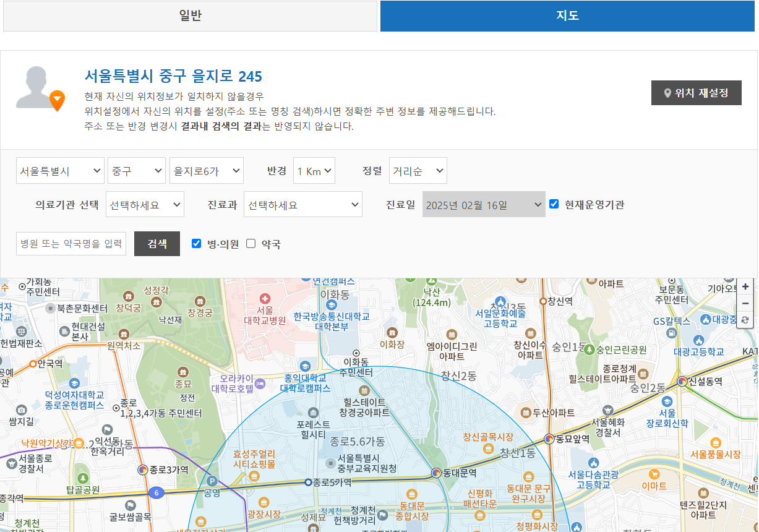Click the 창신역 station marker
Viewport: 759px width, 532px height.
point(543,301)
